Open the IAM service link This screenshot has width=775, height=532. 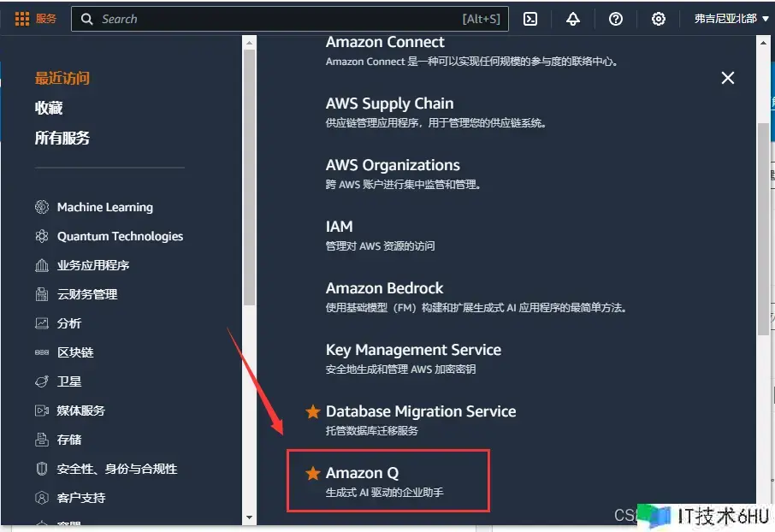(339, 227)
